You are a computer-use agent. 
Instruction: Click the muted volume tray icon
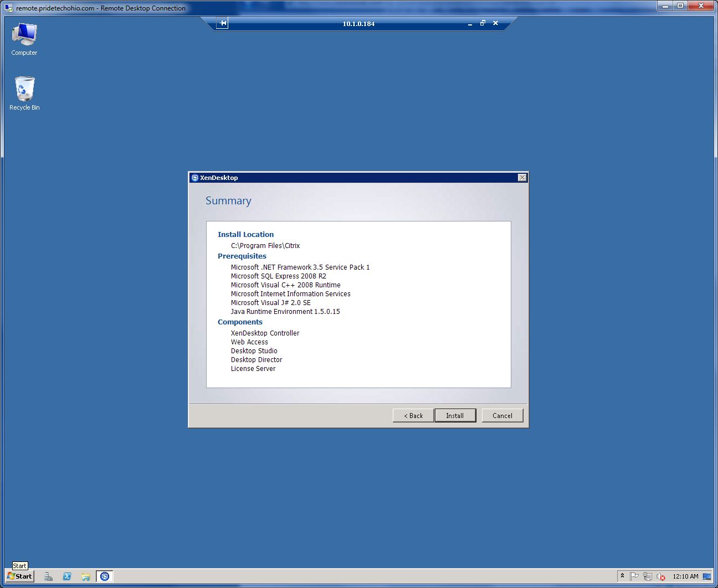point(660,576)
